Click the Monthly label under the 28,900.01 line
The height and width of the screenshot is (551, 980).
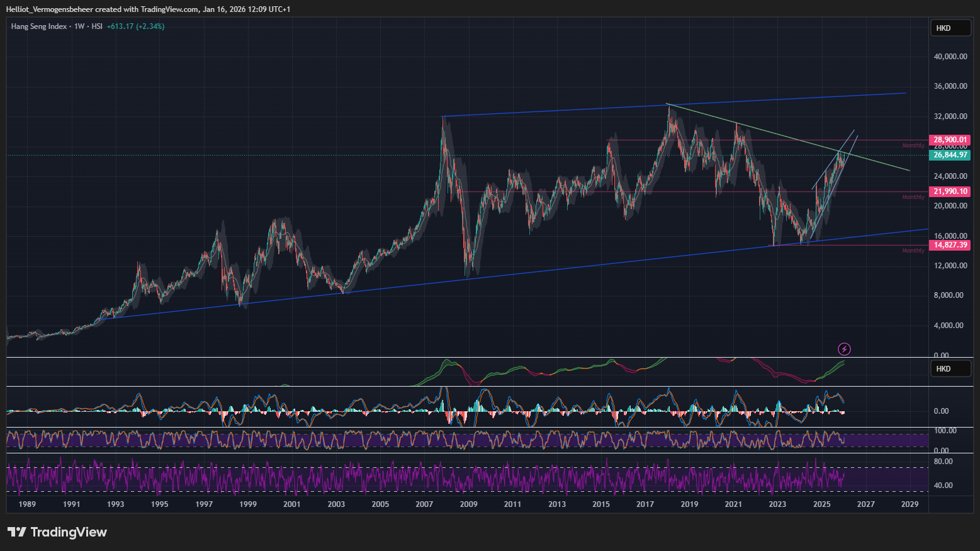913,146
